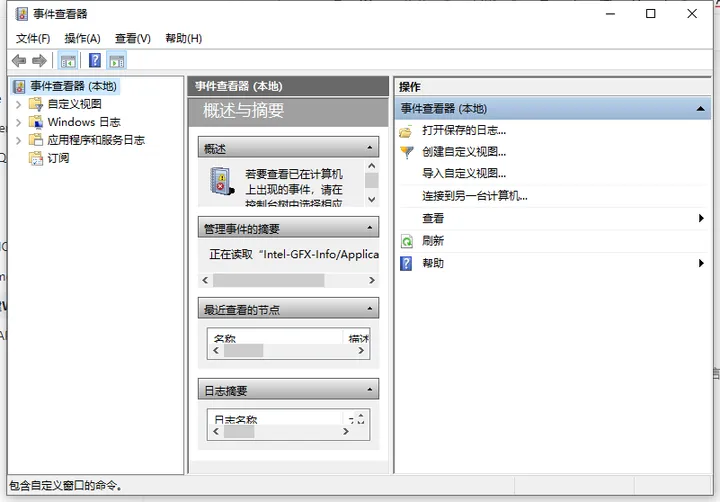Click overview text scroll down arrow

pos(372,200)
